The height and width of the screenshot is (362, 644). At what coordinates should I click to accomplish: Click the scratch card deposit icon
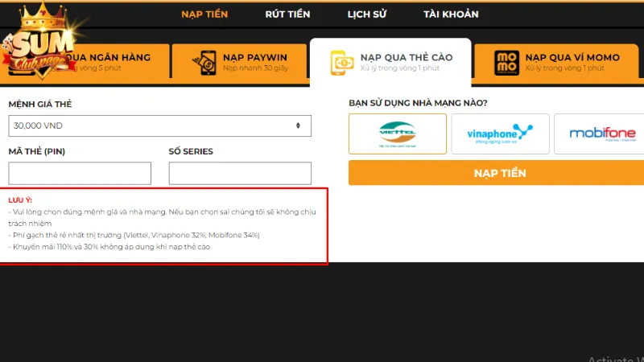click(x=343, y=62)
